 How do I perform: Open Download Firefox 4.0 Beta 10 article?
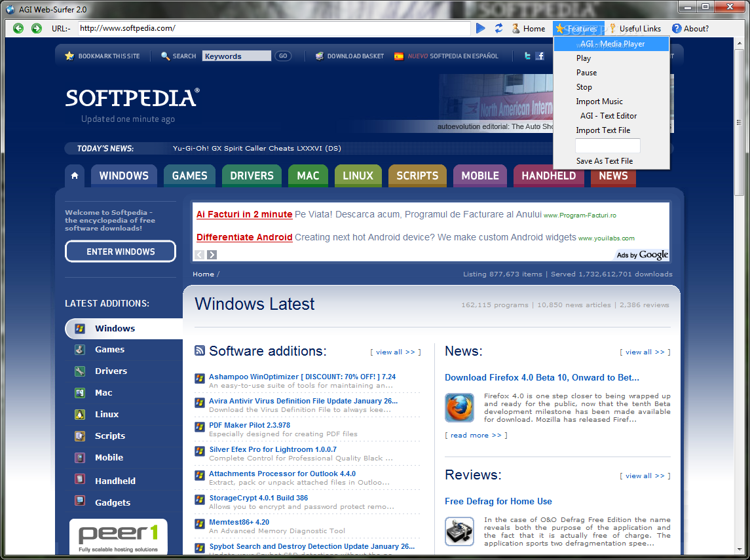pyautogui.click(x=542, y=378)
